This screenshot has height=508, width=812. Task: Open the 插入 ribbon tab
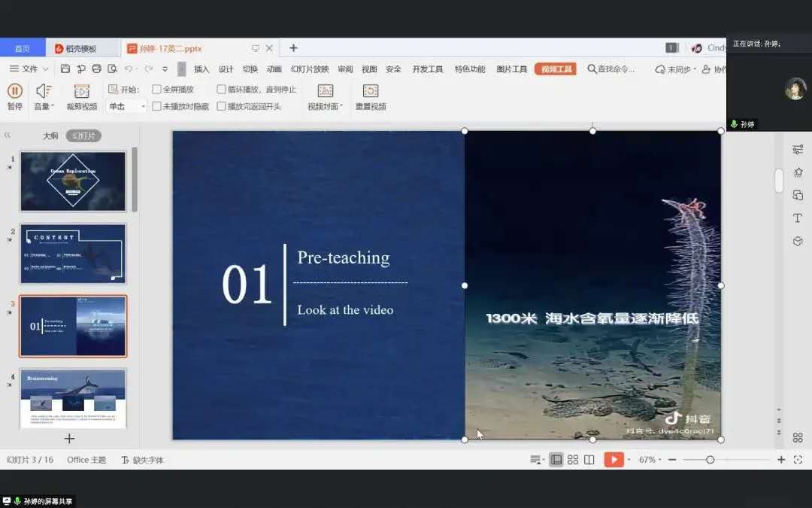[201, 69]
